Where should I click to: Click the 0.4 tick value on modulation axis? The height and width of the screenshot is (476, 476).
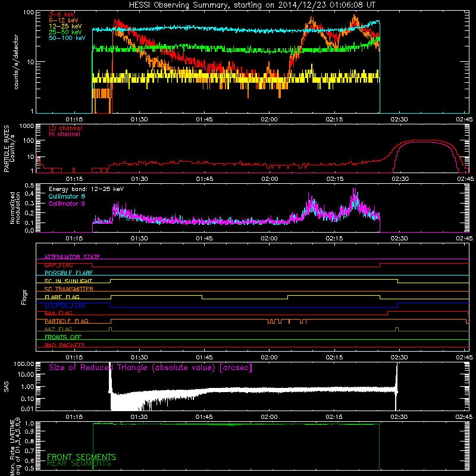click(x=29, y=194)
